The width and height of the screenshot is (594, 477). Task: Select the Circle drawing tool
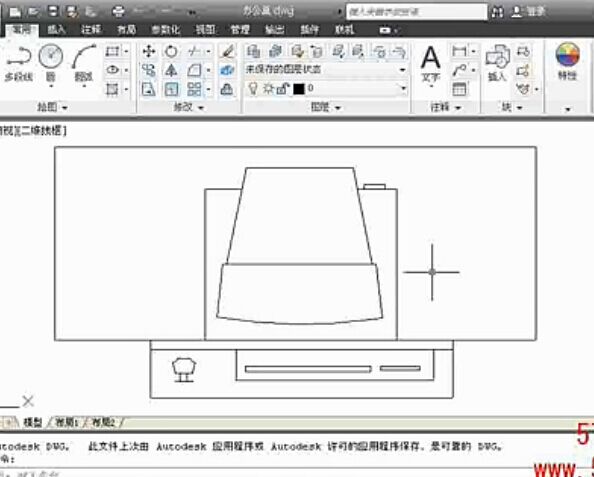tap(51, 63)
